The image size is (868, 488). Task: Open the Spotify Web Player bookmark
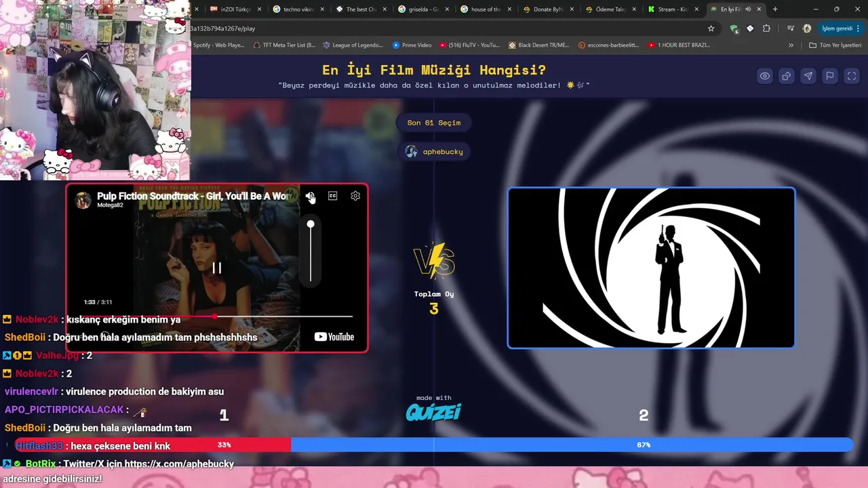(218, 45)
